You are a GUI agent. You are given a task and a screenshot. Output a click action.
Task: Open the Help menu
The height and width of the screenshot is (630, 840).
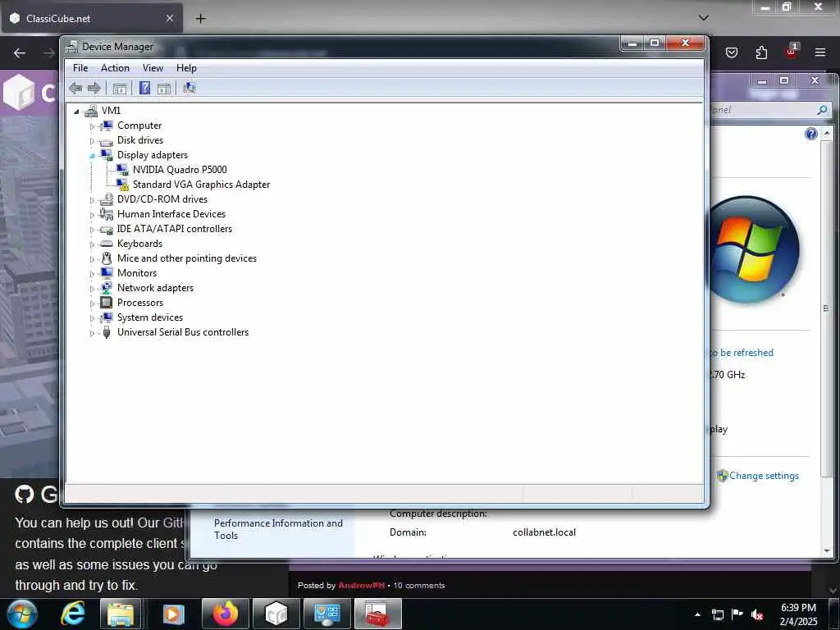tap(186, 68)
